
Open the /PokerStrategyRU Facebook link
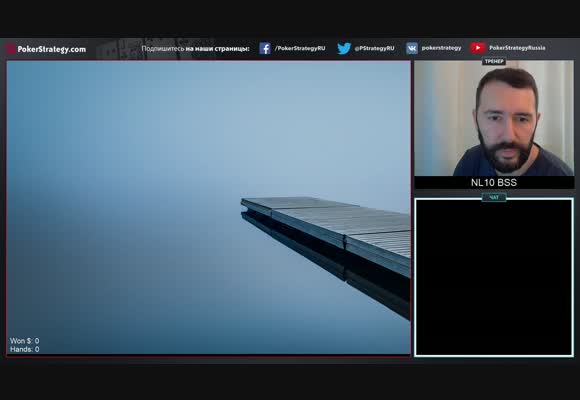pos(300,48)
